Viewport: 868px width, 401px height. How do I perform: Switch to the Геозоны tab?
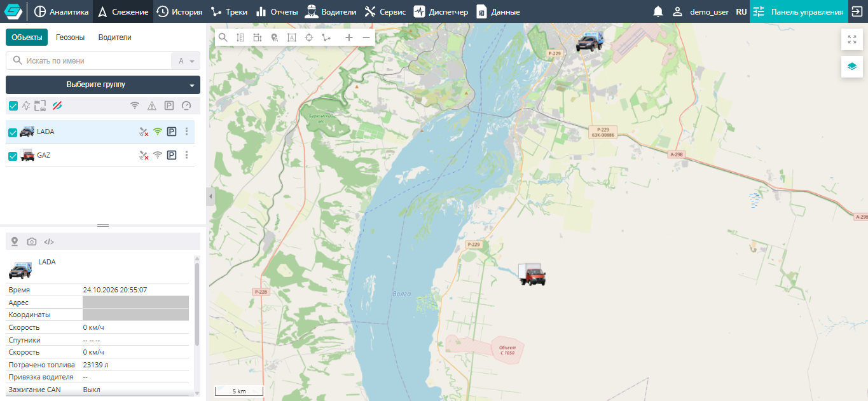coord(70,37)
